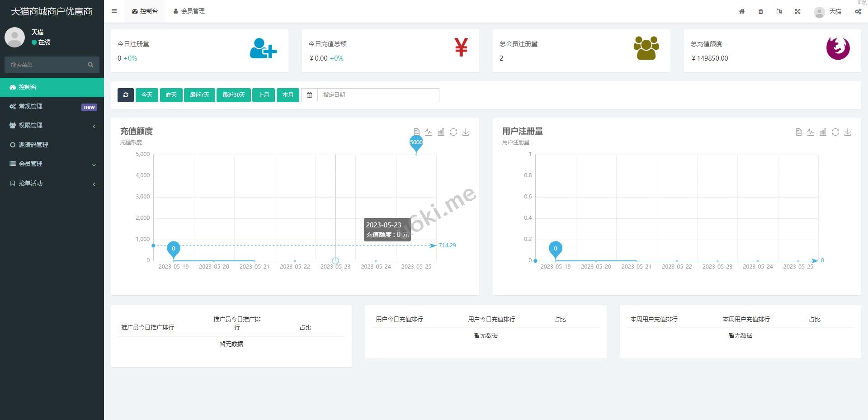Viewport: 868px width, 420px height.
Task: Filter statistics by 最近7天
Action: [199, 95]
